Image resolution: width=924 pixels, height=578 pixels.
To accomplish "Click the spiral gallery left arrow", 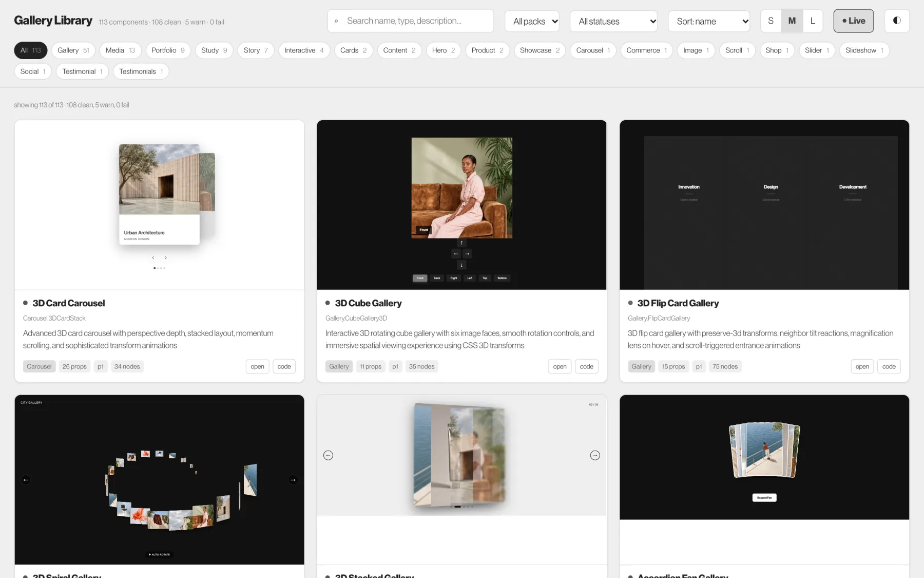I will tap(26, 480).
